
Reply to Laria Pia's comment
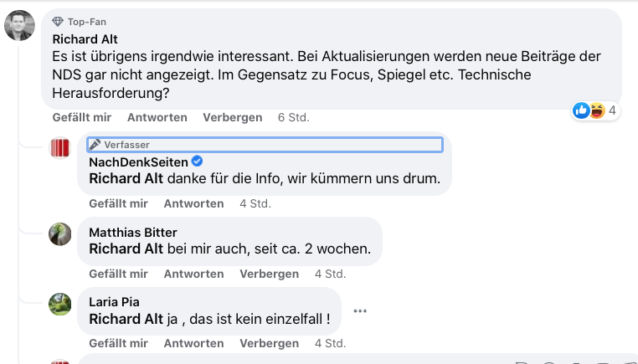pos(193,344)
